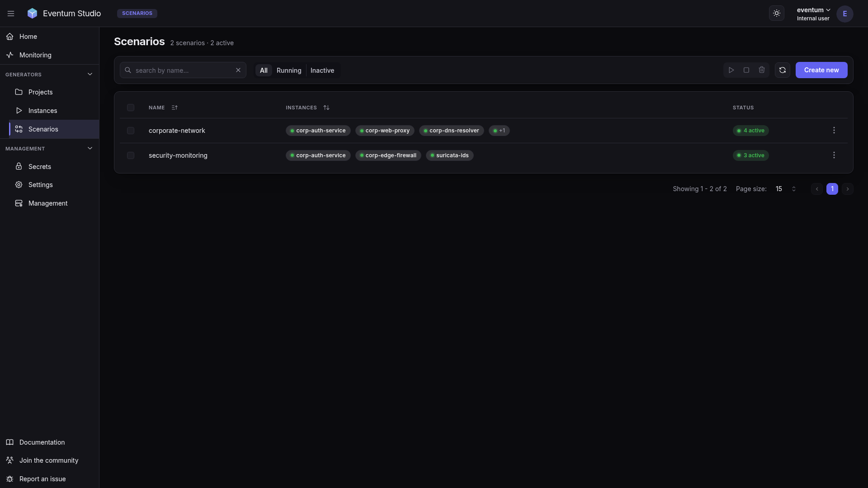The height and width of the screenshot is (488, 868).
Task: Open Secrets in sidebar
Action: point(54,167)
